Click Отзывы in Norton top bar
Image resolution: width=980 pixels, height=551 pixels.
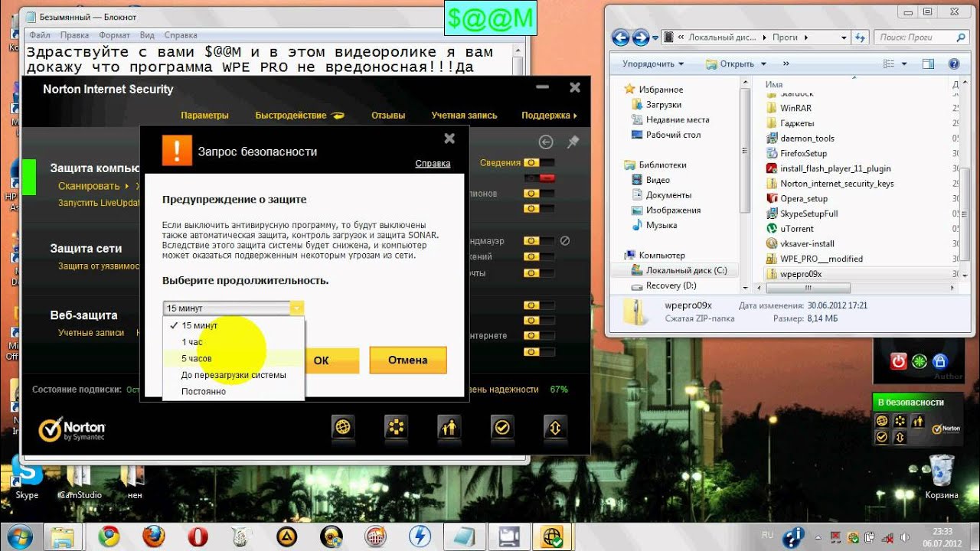tap(388, 116)
